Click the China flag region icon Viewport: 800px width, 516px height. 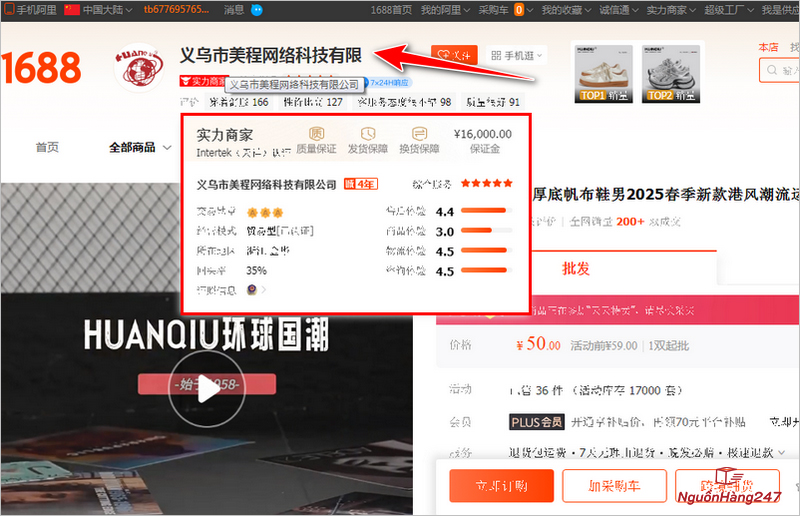(x=71, y=9)
